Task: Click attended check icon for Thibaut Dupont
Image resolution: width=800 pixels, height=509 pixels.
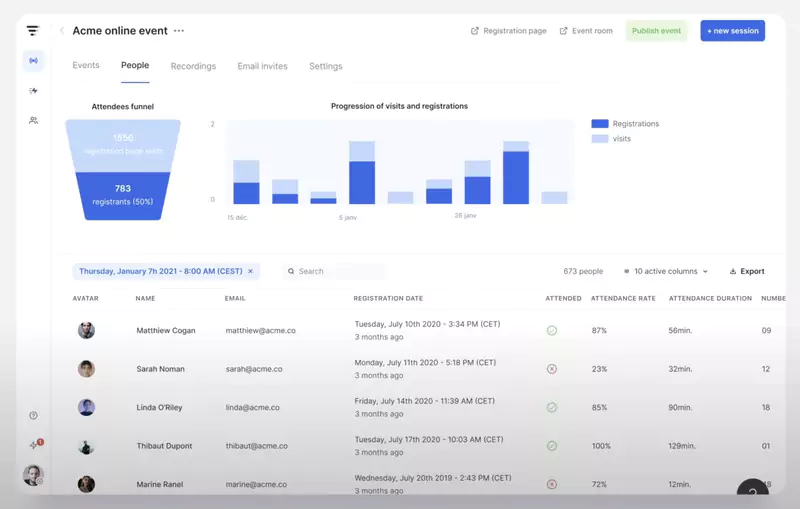Action: (552, 446)
